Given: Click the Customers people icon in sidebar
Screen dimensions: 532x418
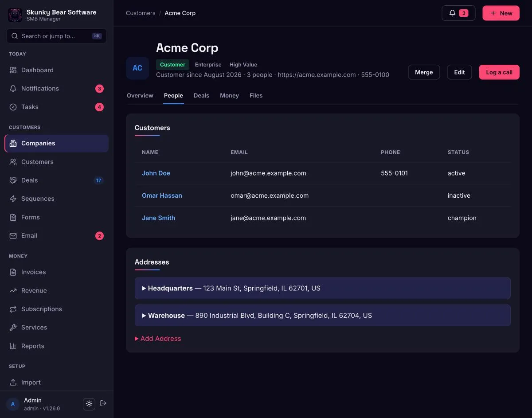Looking at the screenshot, I should tap(13, 162).
